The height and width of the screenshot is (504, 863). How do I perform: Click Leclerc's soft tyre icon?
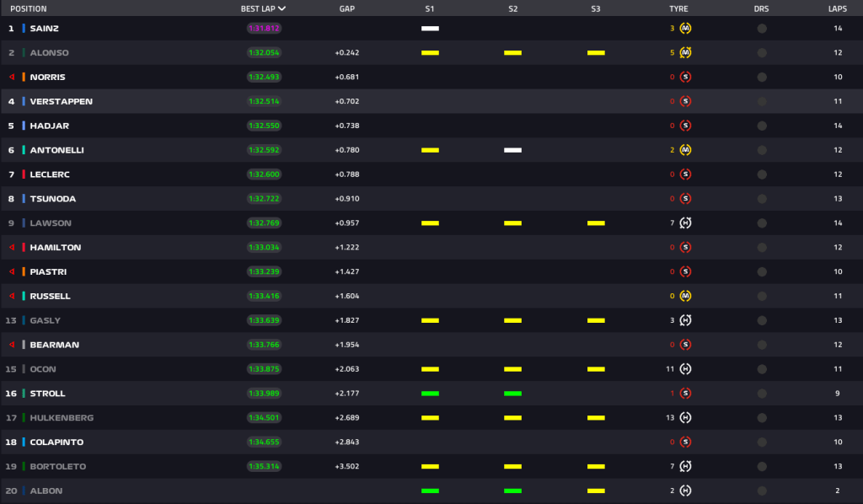click(x=685, y=174)
